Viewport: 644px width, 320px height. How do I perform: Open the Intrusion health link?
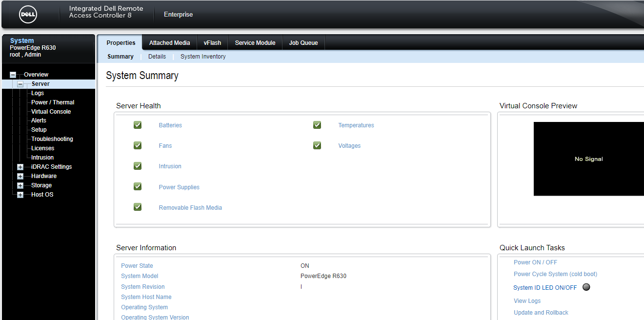pos(170,166)
